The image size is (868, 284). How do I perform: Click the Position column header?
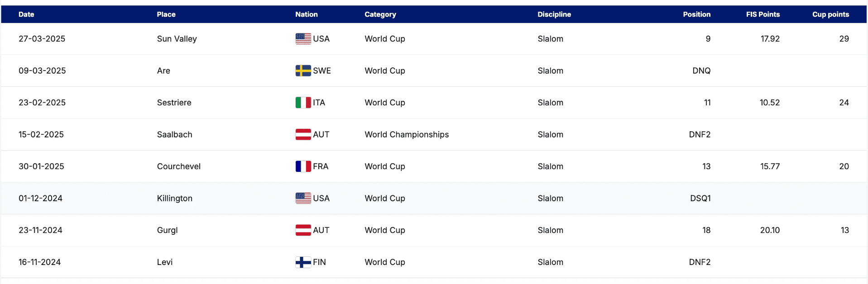pyautogui.click(x=696, y=14)
